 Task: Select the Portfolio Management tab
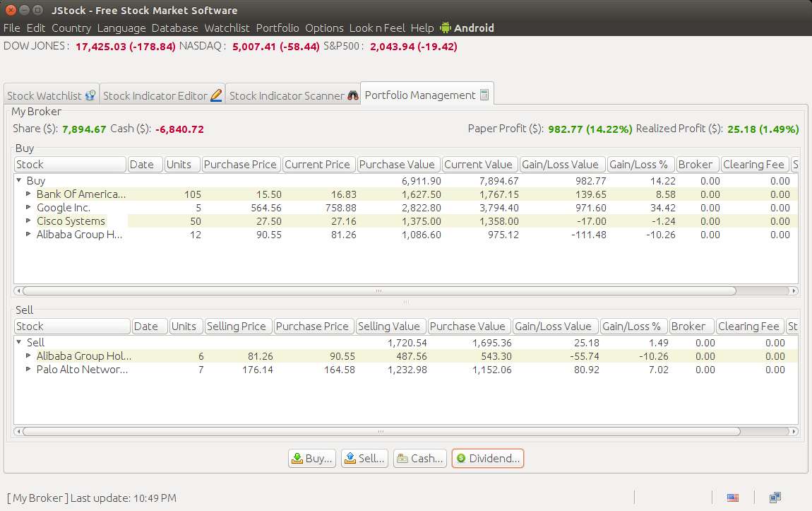click(x=426, y=95)
